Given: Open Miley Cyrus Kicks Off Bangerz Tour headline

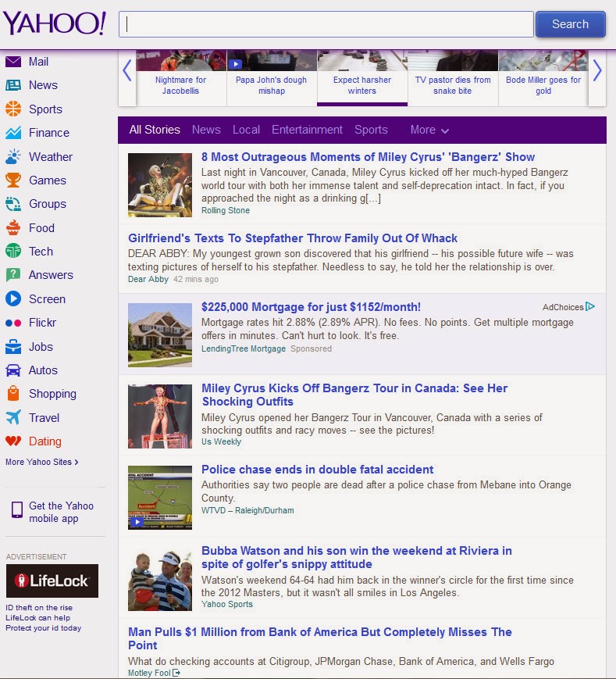Looking at the screenshot, I should tap(354, 395).
